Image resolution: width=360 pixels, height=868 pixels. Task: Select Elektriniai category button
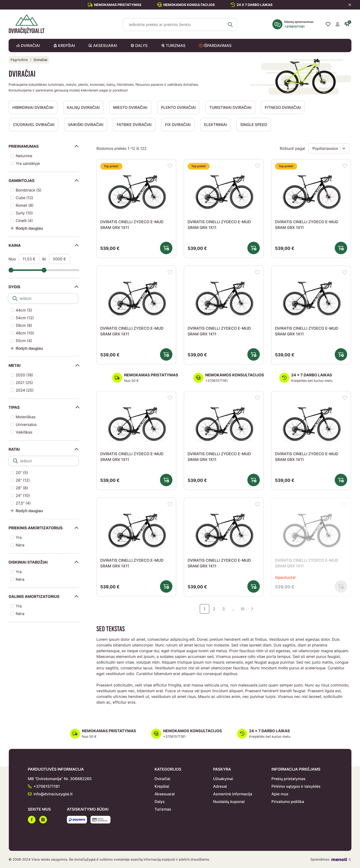(x=215, y=125)
